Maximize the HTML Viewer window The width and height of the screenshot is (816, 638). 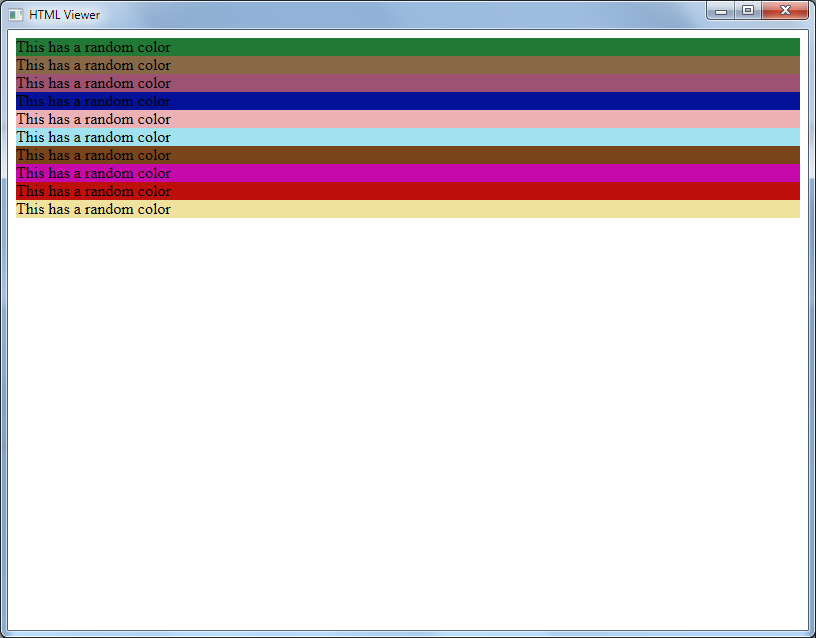[747, 11]
